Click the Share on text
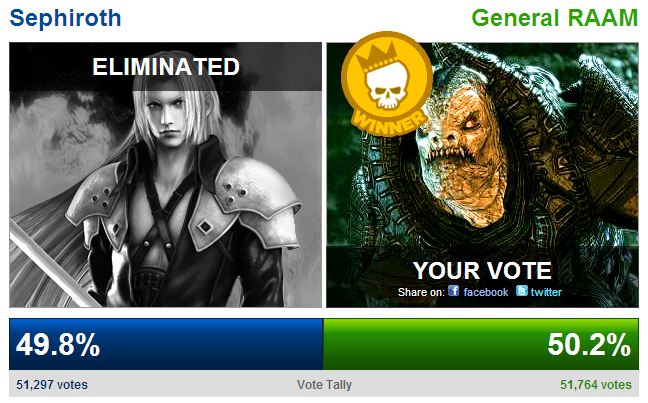Screen dimensions: 648x403 (x=421, y=292)
